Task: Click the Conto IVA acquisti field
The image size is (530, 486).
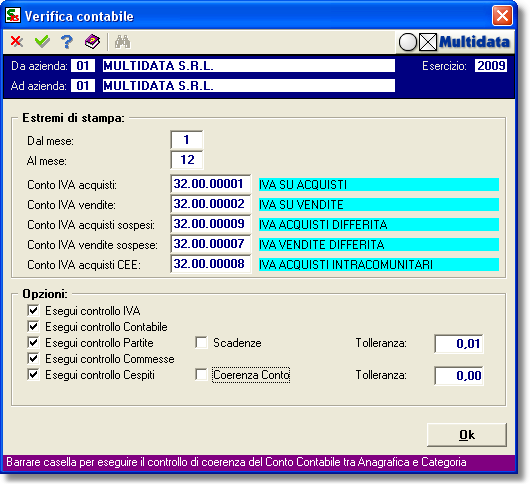Action: pos(211,184)
